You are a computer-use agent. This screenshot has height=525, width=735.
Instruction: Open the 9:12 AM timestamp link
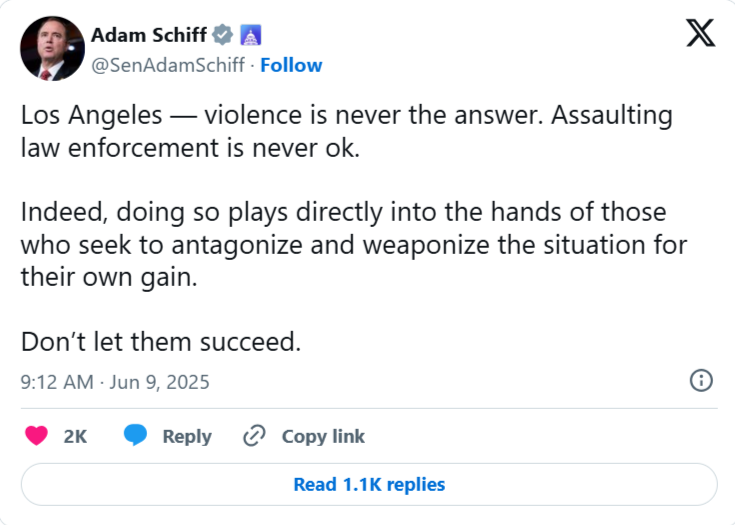click(x=57, y=382)
